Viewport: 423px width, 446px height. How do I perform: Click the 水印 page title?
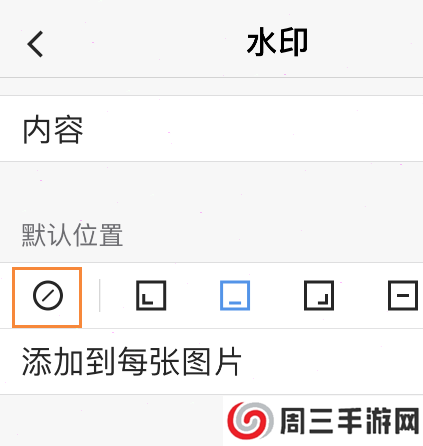pos(277,43)
